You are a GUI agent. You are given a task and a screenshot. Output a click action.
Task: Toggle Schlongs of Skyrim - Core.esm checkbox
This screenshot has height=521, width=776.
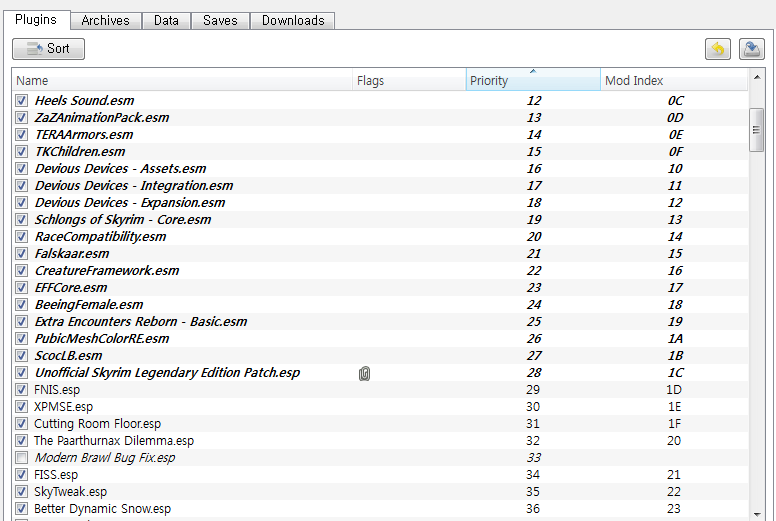coord(21,220)
